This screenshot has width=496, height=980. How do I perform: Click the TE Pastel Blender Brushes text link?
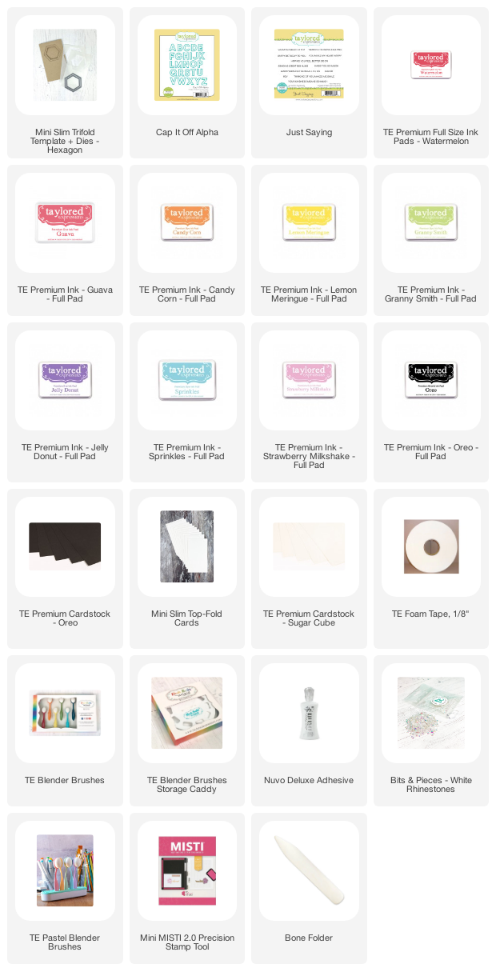pos(65,942)
